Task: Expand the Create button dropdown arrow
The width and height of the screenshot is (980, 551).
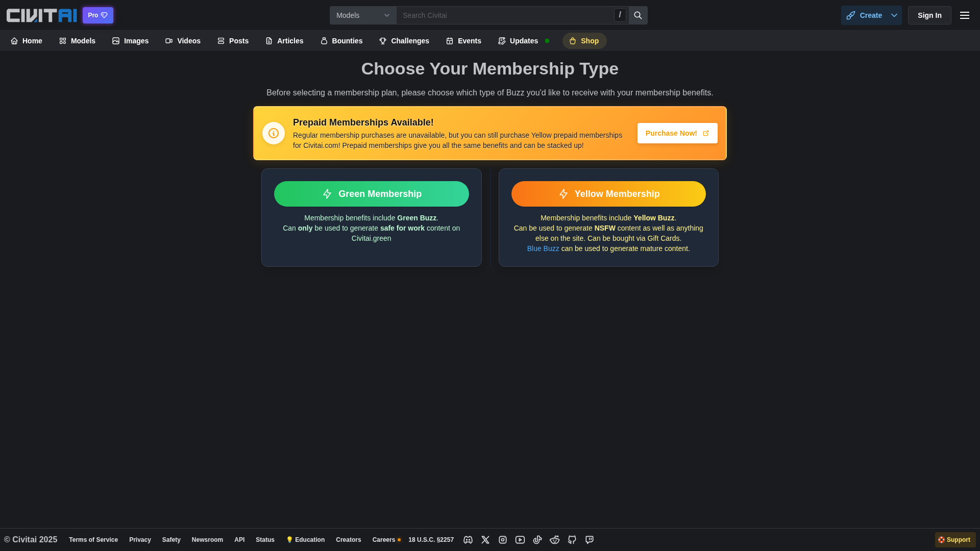Action: (894, 15)
